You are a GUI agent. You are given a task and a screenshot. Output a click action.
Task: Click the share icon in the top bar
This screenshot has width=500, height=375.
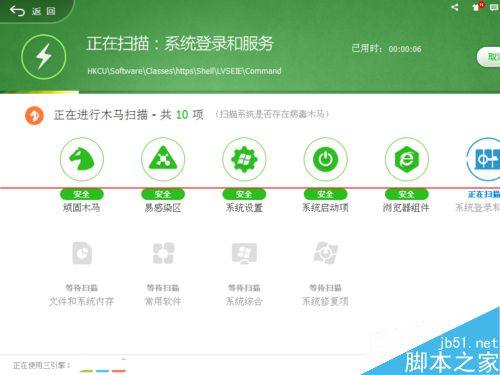coord(455,7)
